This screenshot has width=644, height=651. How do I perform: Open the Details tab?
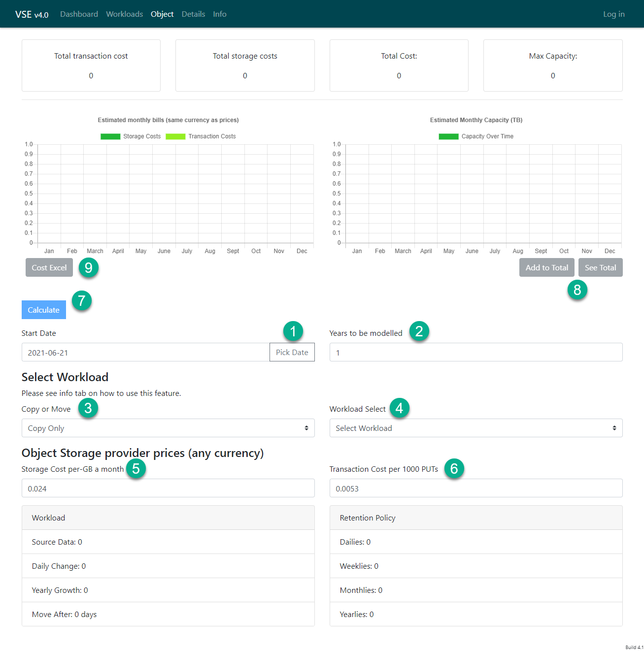point(193,14)
